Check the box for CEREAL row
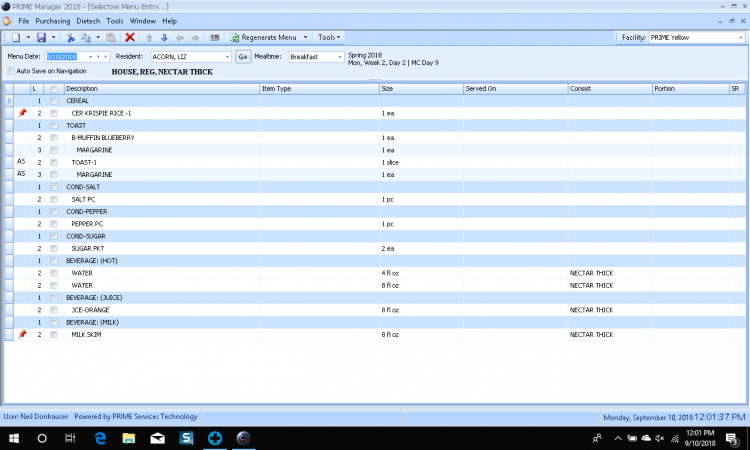The height and width of the screenshot is (450, 750). pos(54,101)
